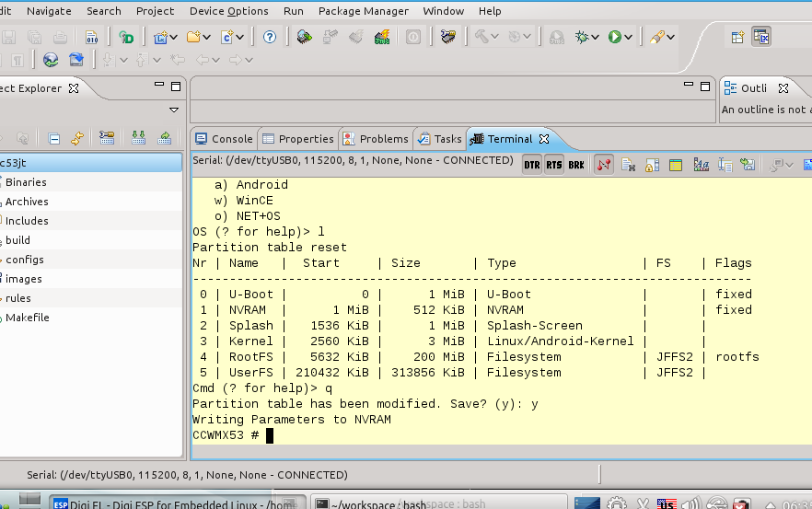Click the binary 010 file toolbar icon

coord(92,37)
